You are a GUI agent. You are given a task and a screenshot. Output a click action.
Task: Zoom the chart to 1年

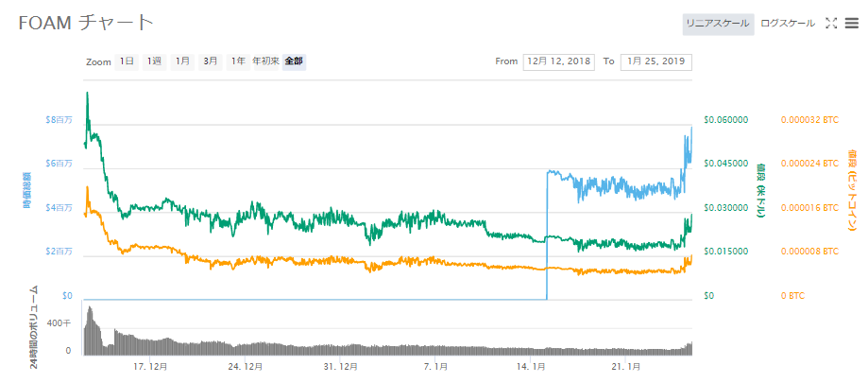coord(237,61)
